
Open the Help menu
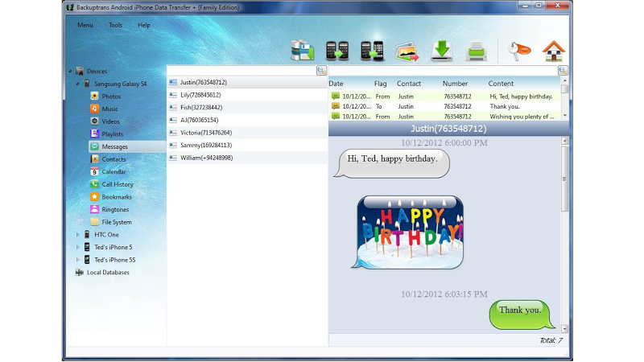point(144,25)
